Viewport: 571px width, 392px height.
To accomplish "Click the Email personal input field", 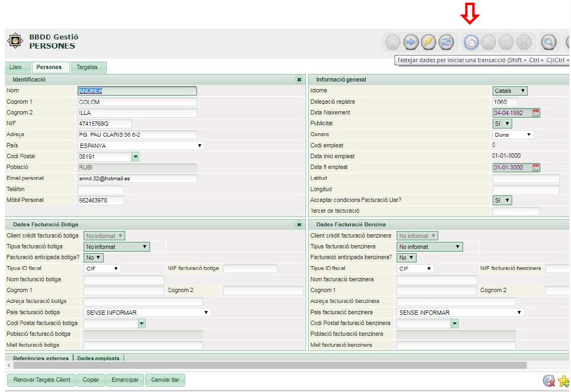I will [138, 178].
